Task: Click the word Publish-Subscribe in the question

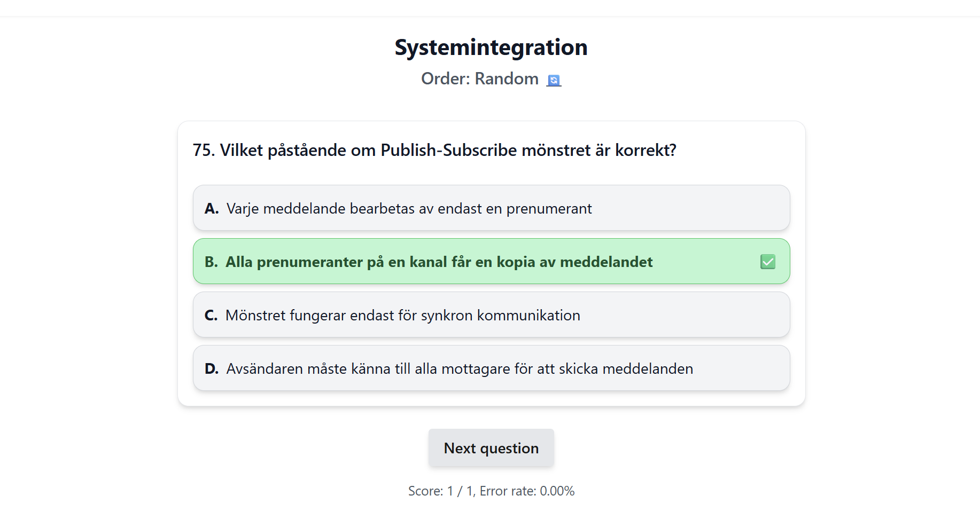Action: coord(448,151)
